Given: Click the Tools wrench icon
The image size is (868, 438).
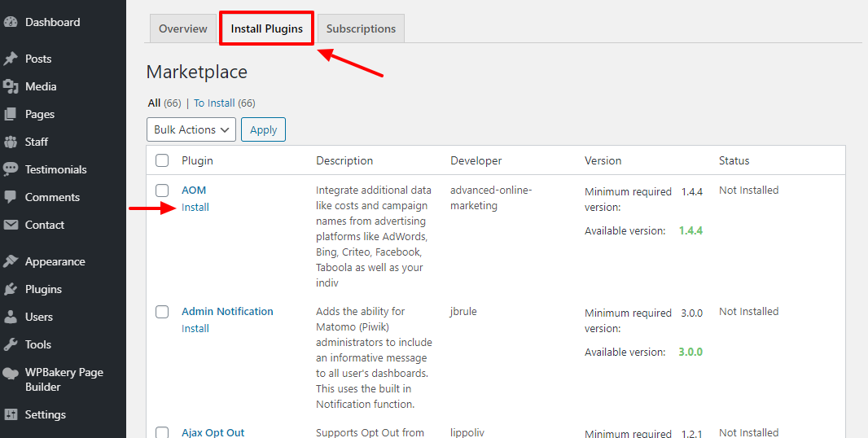Looking at the screenshot, I should pyautogui.click(x=11, y=344).
